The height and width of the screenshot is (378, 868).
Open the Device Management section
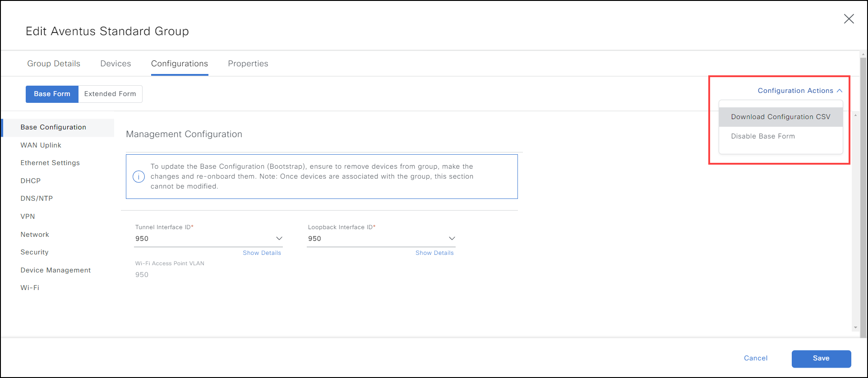coord(55,270)
